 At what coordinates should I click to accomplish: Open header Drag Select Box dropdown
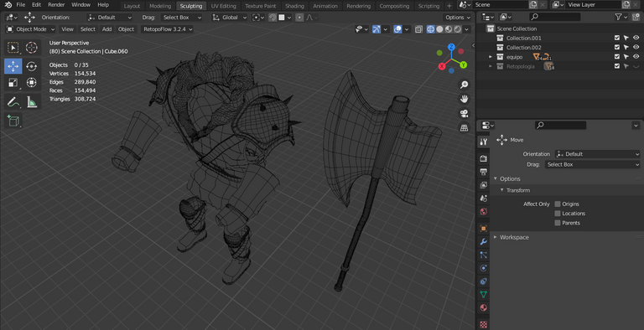point(181,18)
